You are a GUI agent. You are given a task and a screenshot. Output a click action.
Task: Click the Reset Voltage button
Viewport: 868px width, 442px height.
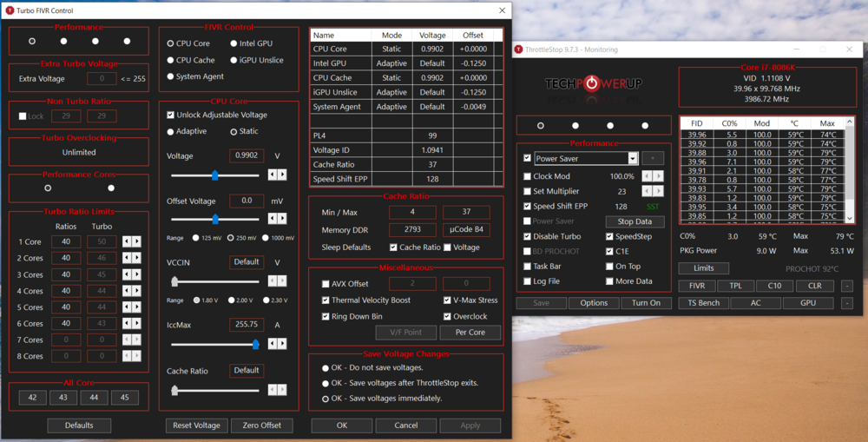pos(196,426)
